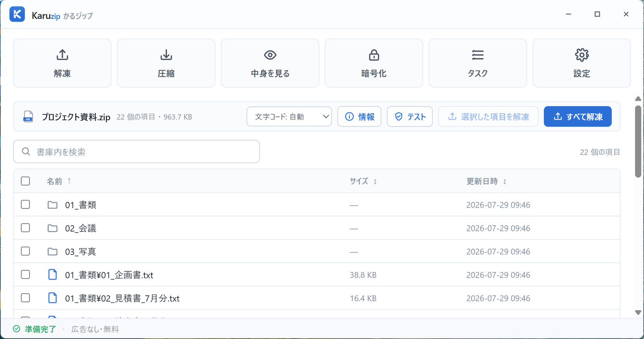
Task: Click the Karuzip K logo icon
Action: pos(17,14)
